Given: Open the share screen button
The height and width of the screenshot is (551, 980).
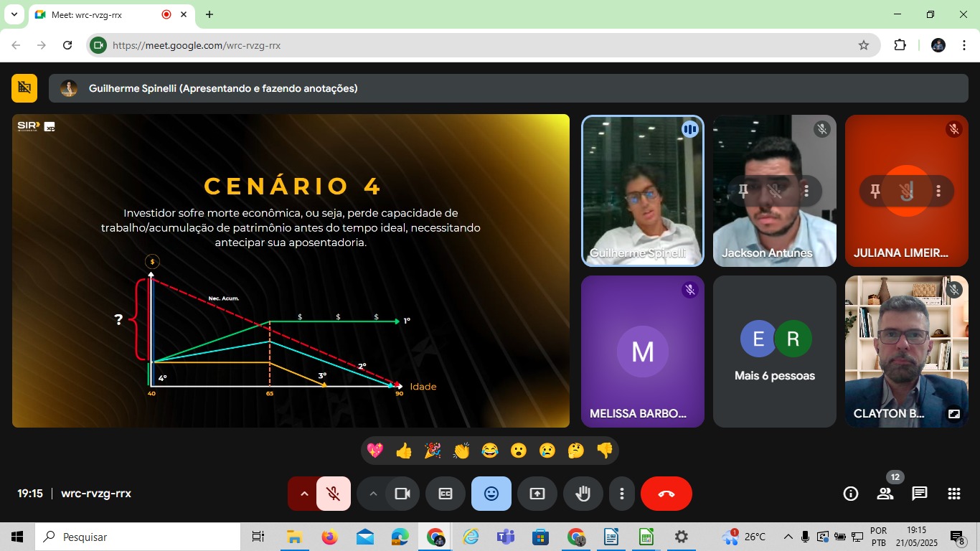Looking at the screenshot, I should tap(537, 494).
